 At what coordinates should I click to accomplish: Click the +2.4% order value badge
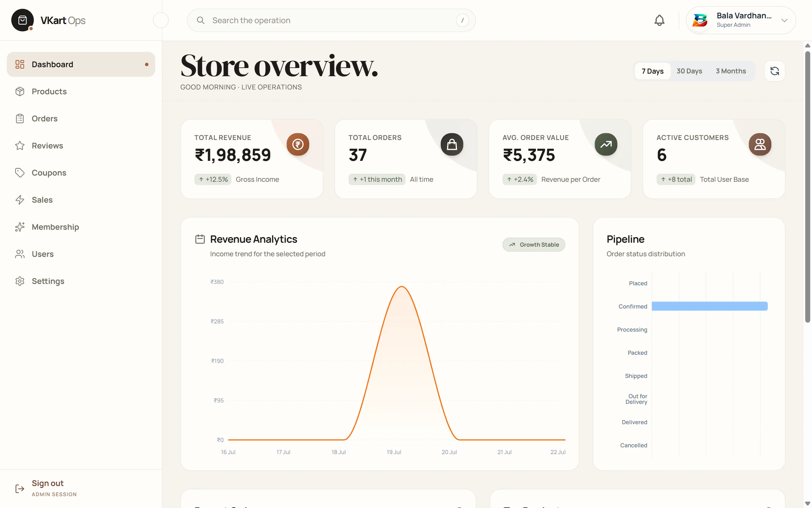[519, 179]
